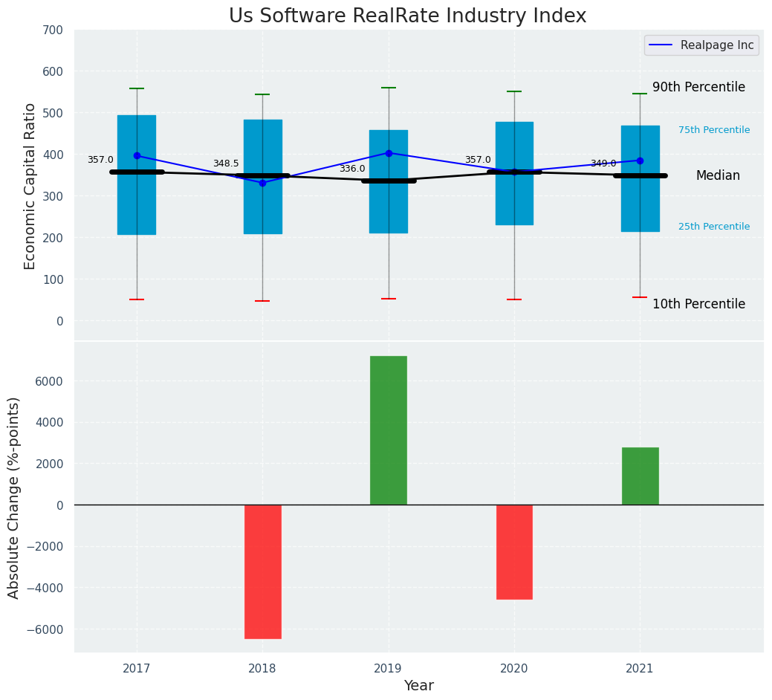Screen dimensions: 772x700
Task: Select the 90th Percentile annotation
Action: point(698,87)
